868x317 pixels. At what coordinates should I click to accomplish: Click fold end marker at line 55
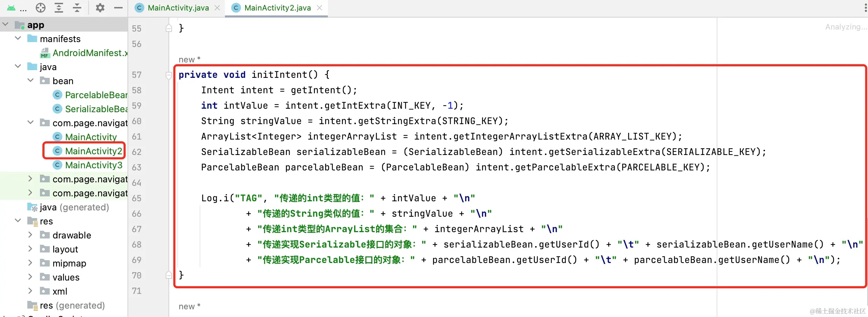pyautogui.click(x=168, y=28)
